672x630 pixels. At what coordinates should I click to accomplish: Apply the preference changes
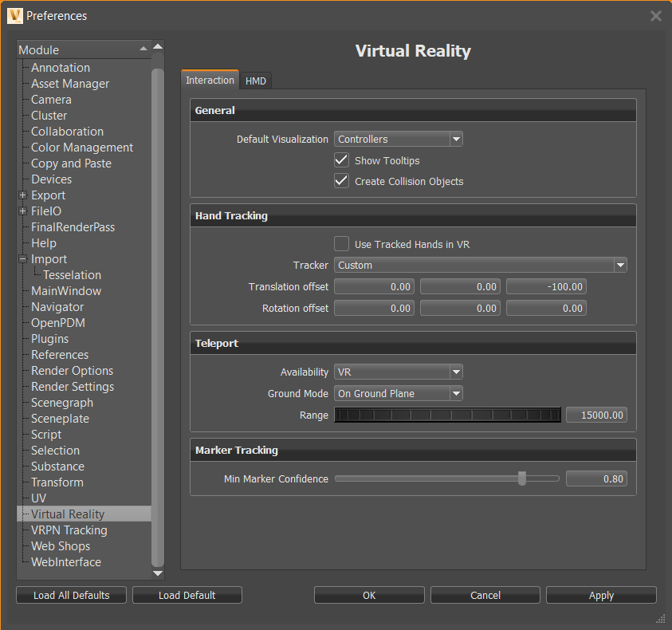[600, 595]
